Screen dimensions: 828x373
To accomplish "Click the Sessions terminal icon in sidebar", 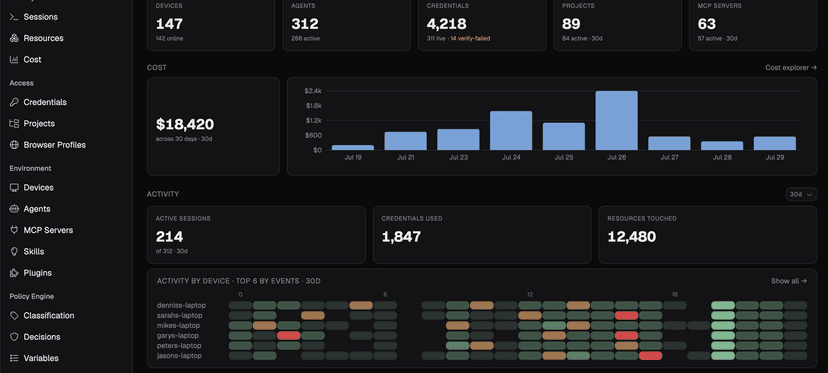I will (x=14, y=17).
